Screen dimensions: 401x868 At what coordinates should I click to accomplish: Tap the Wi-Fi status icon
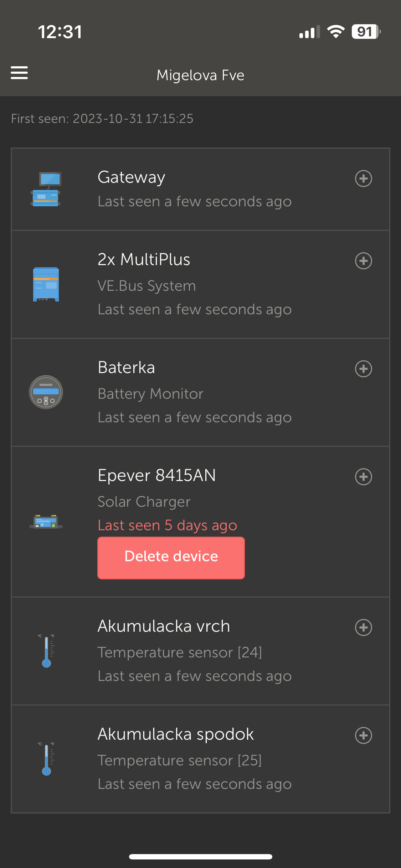(336, 32)
